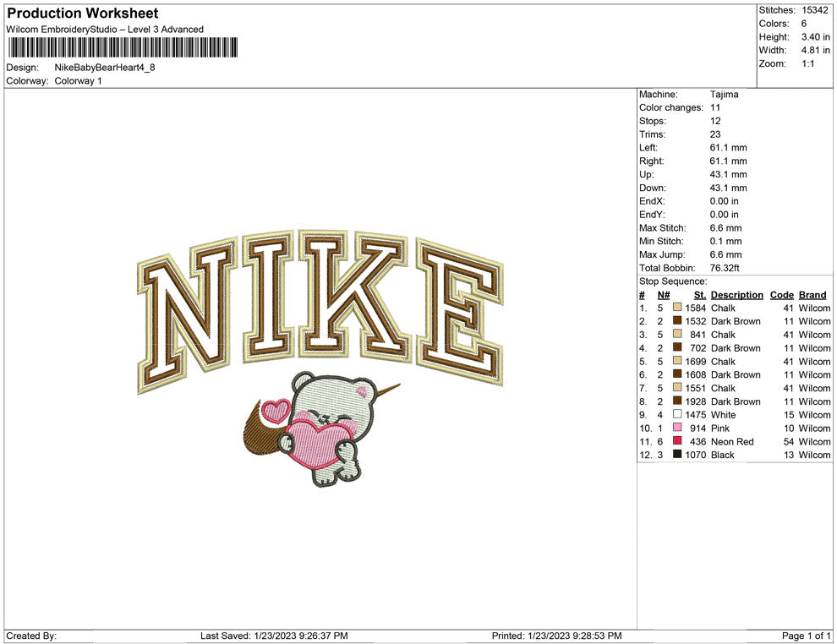The width and height of the screenshot is (837, 644).
Task: Click the 'EndX:' value '0.00 in'
Action: [725, 201]
